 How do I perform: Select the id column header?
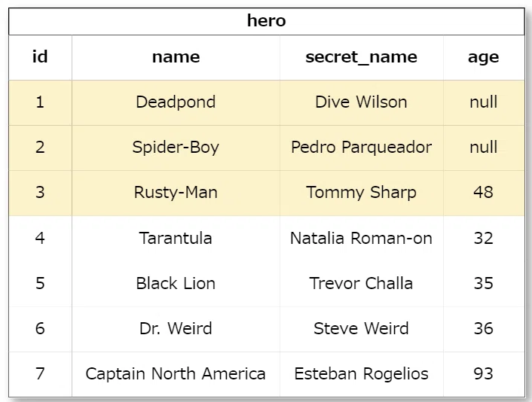[x=40, y=57]
